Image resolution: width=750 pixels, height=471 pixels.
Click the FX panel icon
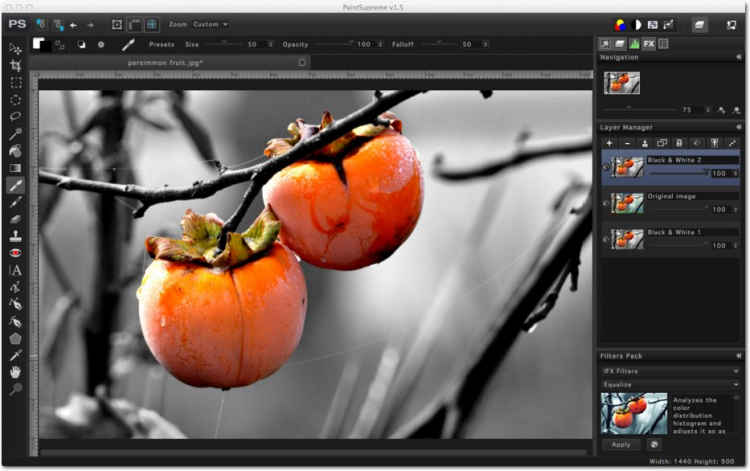tap(648, 44)
